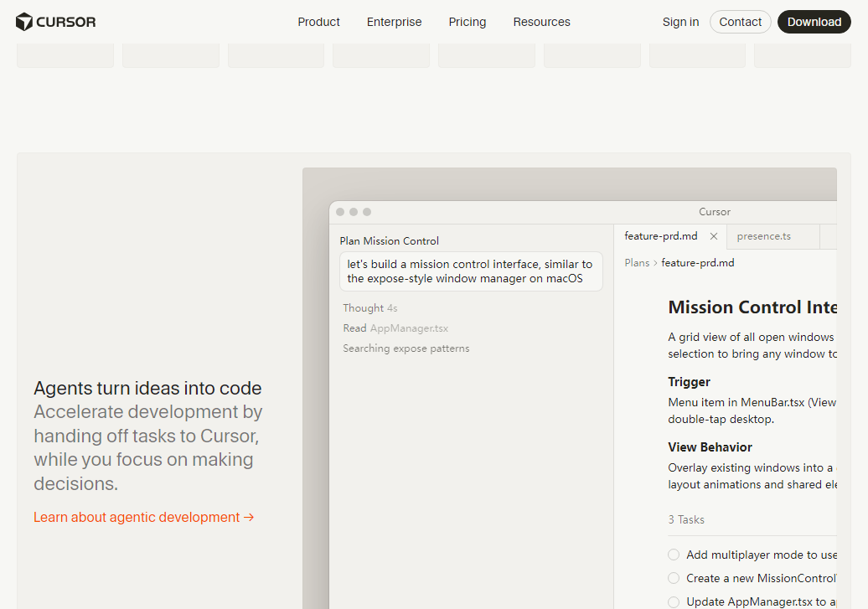Click the Thought 4s step
Viewport: 868px width, 609px height.
pos(369,307)
